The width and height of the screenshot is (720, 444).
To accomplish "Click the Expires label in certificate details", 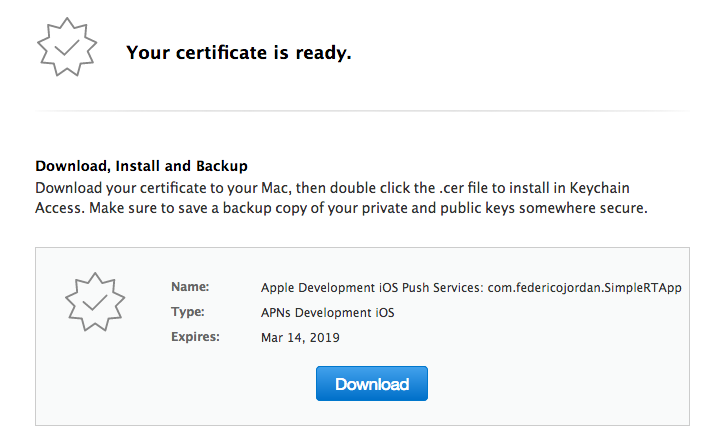I will click(x=196, y=337).
